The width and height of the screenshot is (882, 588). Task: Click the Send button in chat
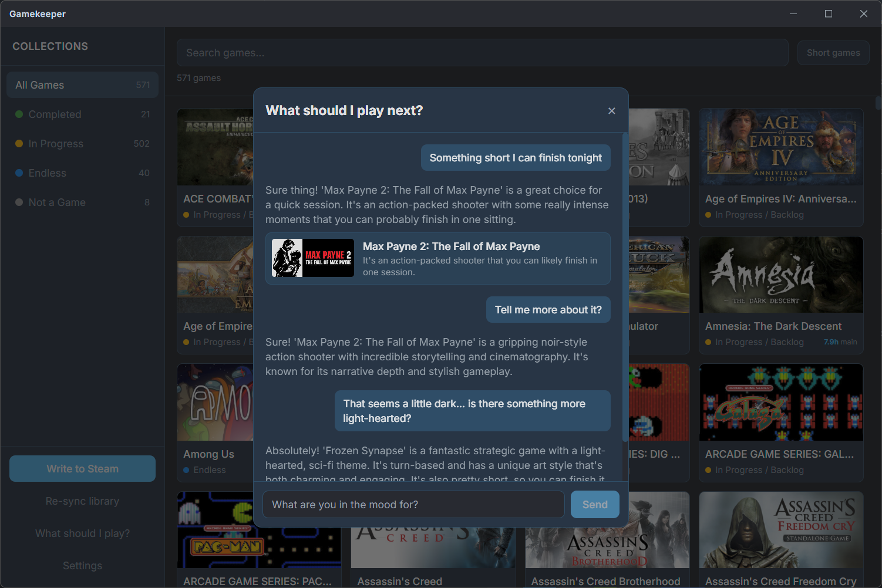(x=595, y=505)
